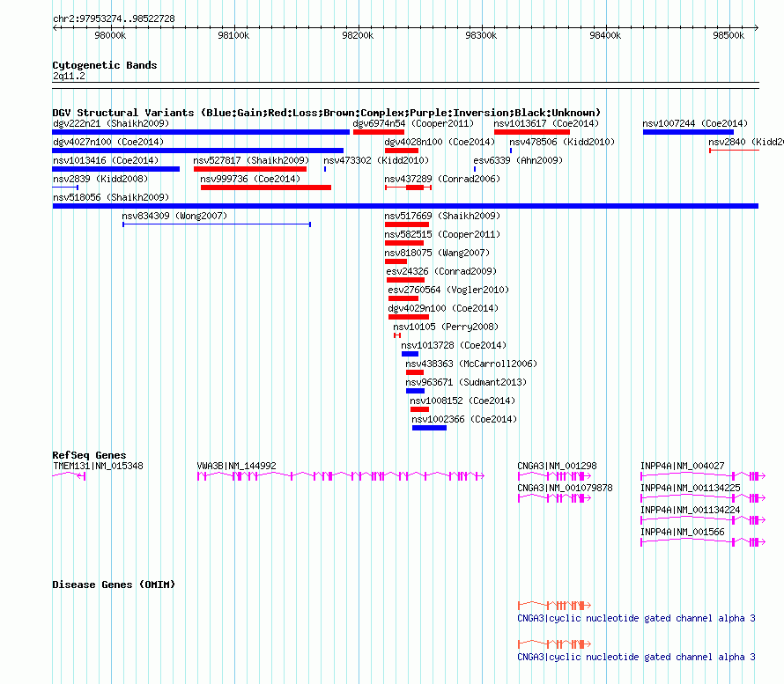The height and width of the screenshot is (684, 784).
Task: Select the nsv999736 (Coe2014) red bar
Action: click(x=266, y=188)
